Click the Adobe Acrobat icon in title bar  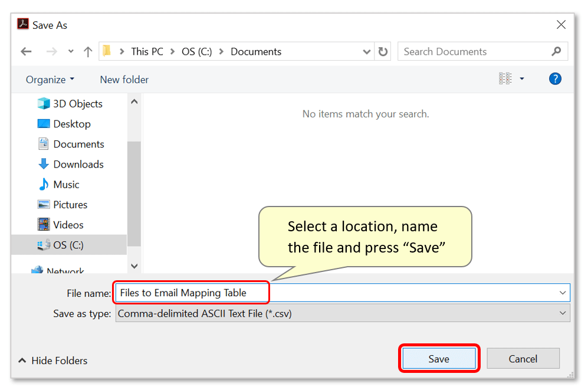(x=23, y=24)
